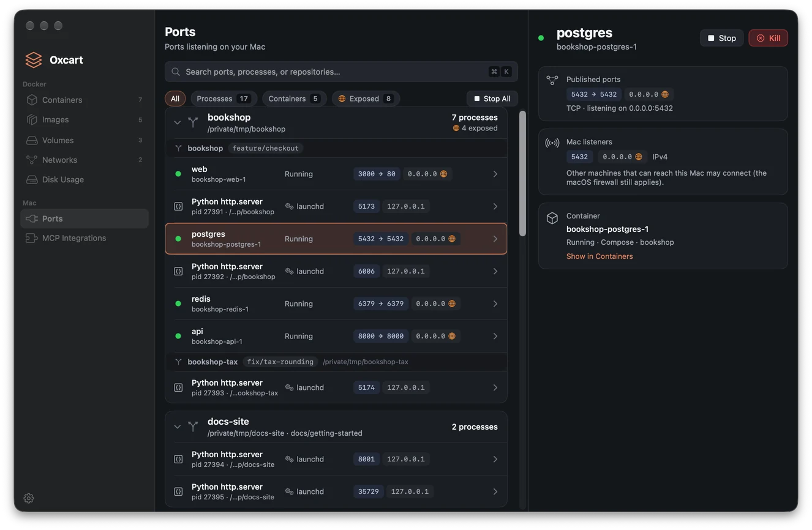The height and width of the screenshot is (530, 812).
Task: Click the MCP Integrations icon in the sidebar
Action: coord(32,238)
